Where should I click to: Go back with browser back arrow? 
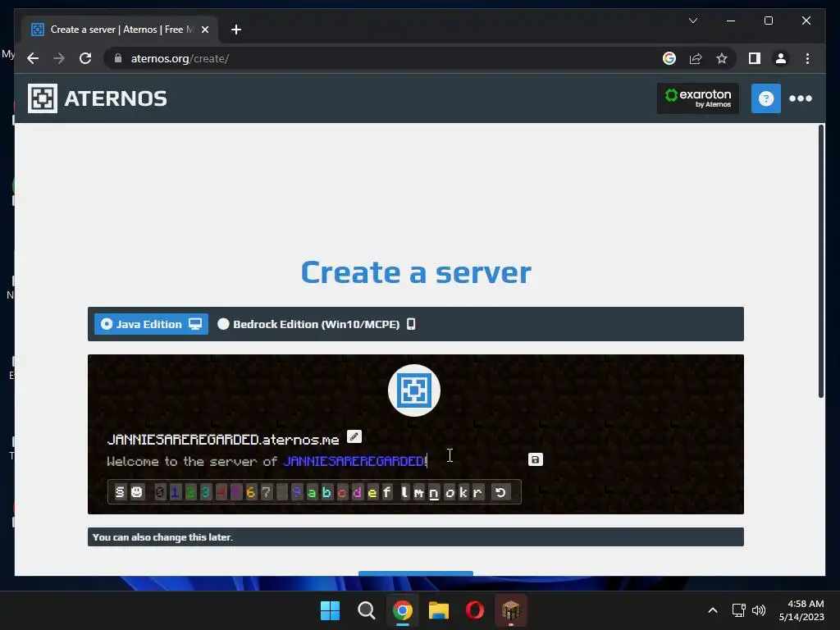(33, 58)
